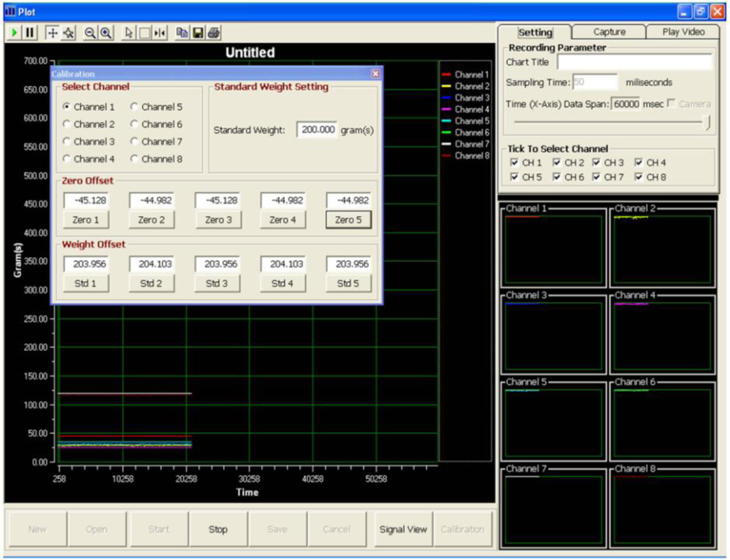Click the copy to clipboard icon

click(182, 33)
